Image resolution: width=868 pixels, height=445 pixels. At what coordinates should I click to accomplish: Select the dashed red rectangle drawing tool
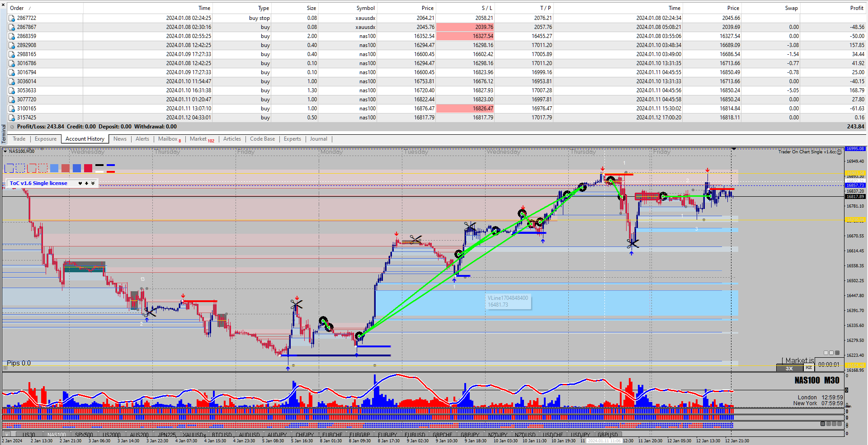click(x=43, y=168)
